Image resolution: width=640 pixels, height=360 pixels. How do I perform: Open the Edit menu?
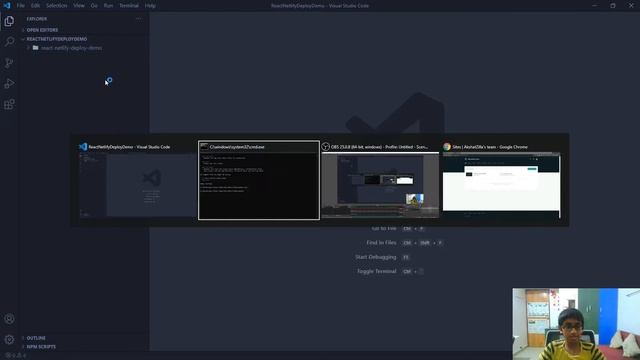coord(36,6)
